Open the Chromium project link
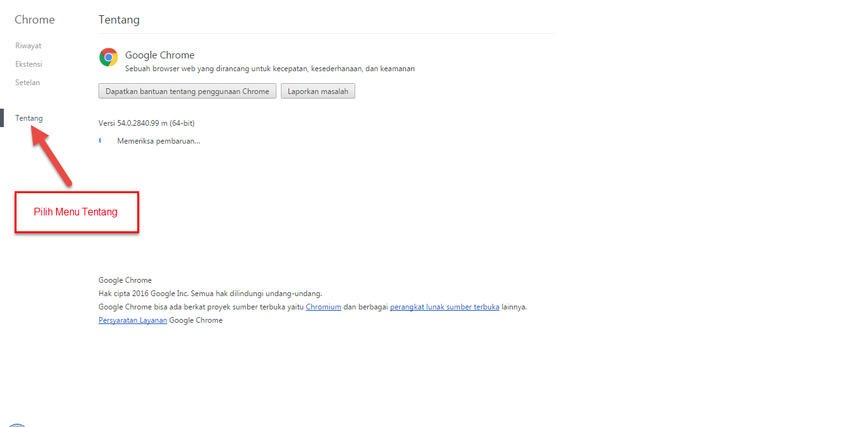This screenshot has height=427, width=868. 323,306
